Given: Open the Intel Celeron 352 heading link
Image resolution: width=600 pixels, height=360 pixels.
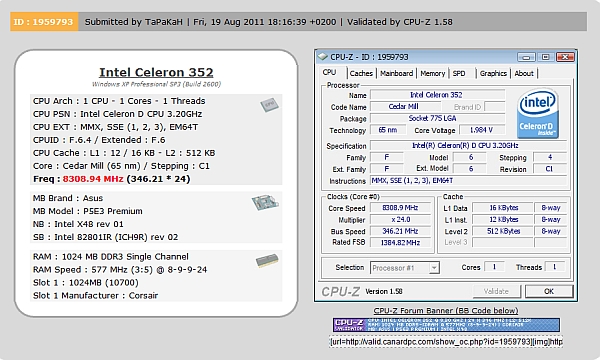Looking at the screenshot, I should [156, 72].
